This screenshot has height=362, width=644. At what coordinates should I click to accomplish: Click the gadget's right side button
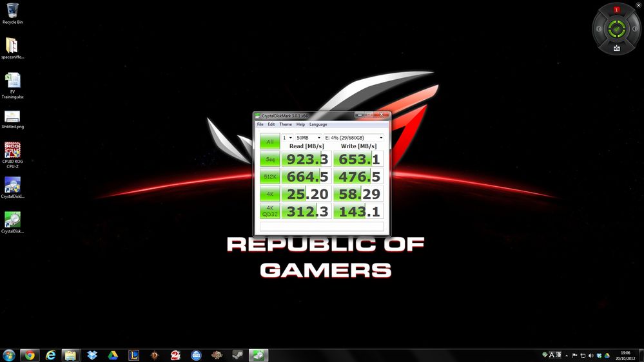[635, 29]
